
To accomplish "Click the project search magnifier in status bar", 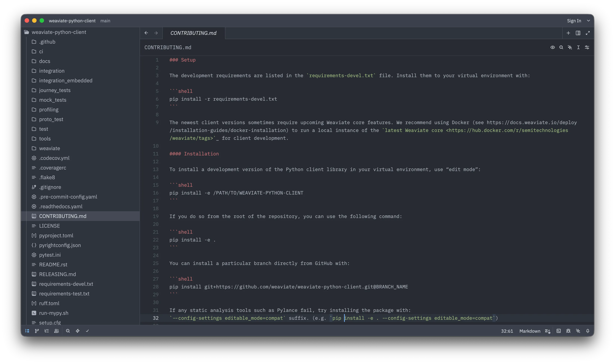I will (68, 331).
